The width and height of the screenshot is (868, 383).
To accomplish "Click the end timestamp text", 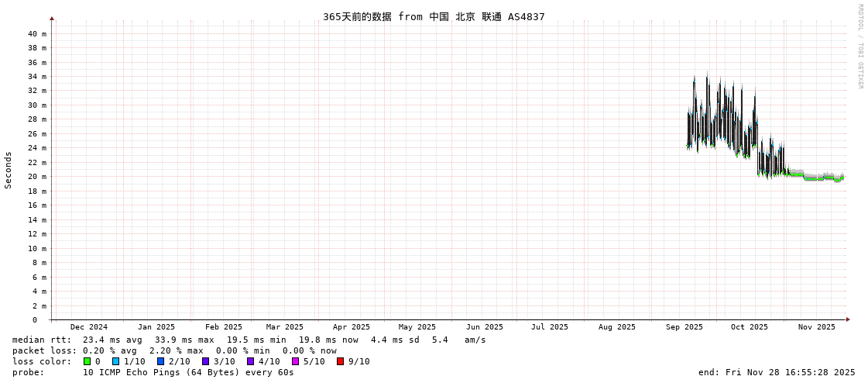I will [x=776, y=372].
